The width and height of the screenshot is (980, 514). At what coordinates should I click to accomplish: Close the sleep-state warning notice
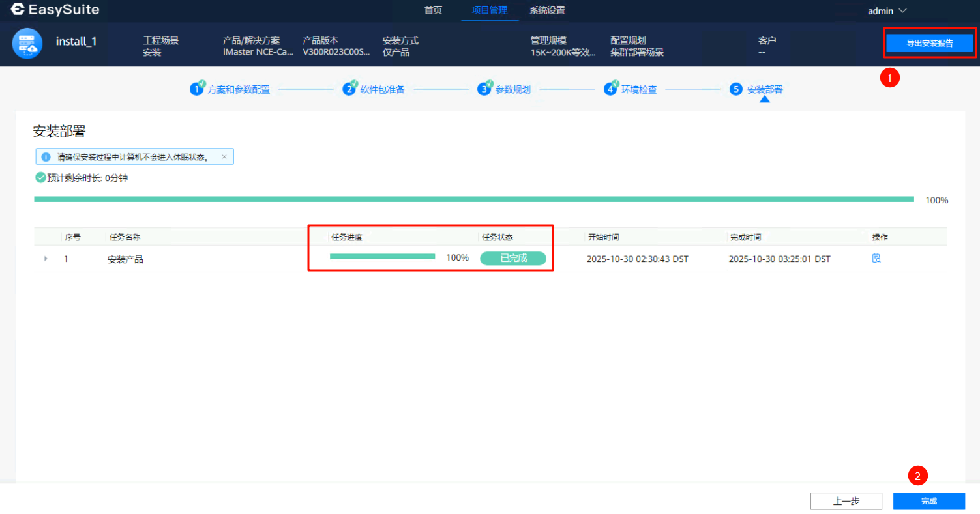pyautogui.click(x=224, y=157)
